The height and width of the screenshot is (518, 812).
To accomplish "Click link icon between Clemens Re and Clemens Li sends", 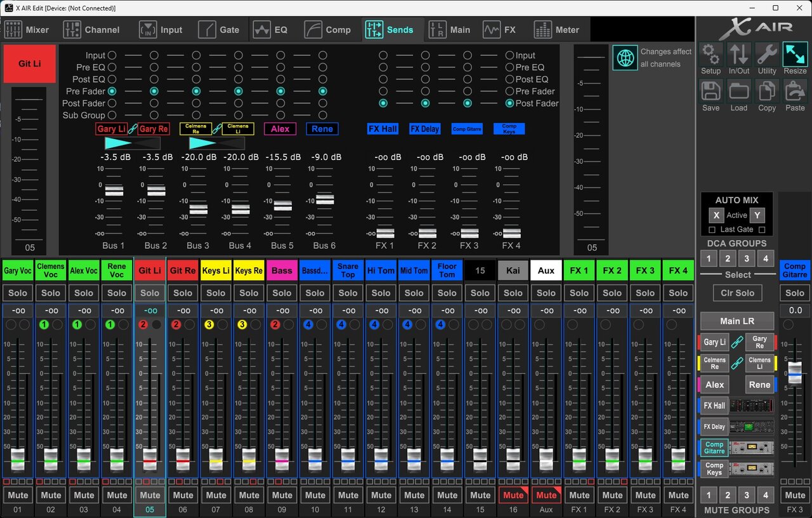I will tap(217, 129).
